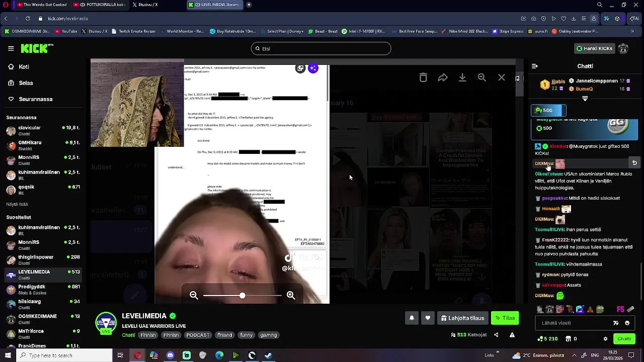Click the gaming tag
This screenshot has width=644, height=362.
[x=269, y=335]
